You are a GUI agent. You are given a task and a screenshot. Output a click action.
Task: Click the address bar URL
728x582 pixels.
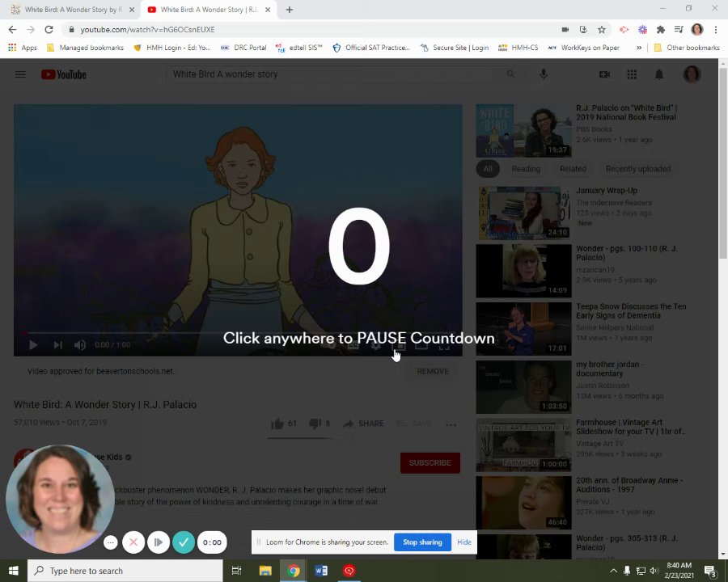coord(147,29)
